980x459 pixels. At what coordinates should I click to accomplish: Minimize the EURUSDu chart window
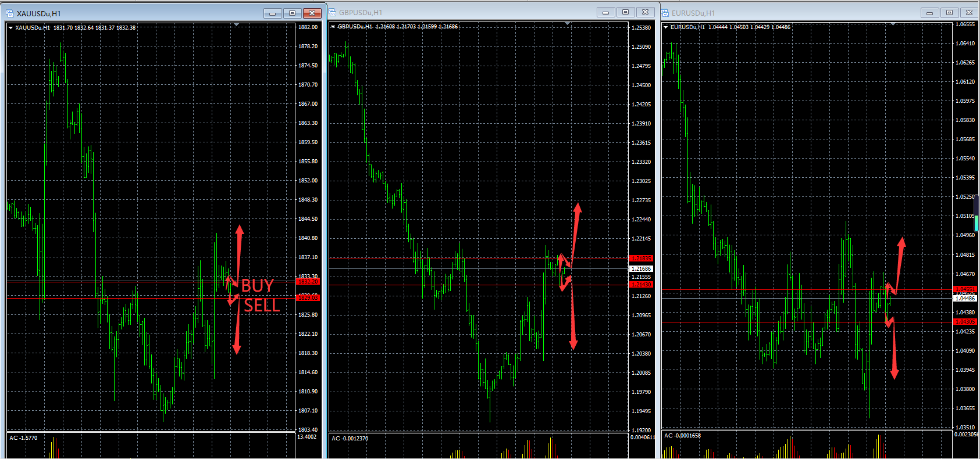pyautogui.click(x=929, y=13)
